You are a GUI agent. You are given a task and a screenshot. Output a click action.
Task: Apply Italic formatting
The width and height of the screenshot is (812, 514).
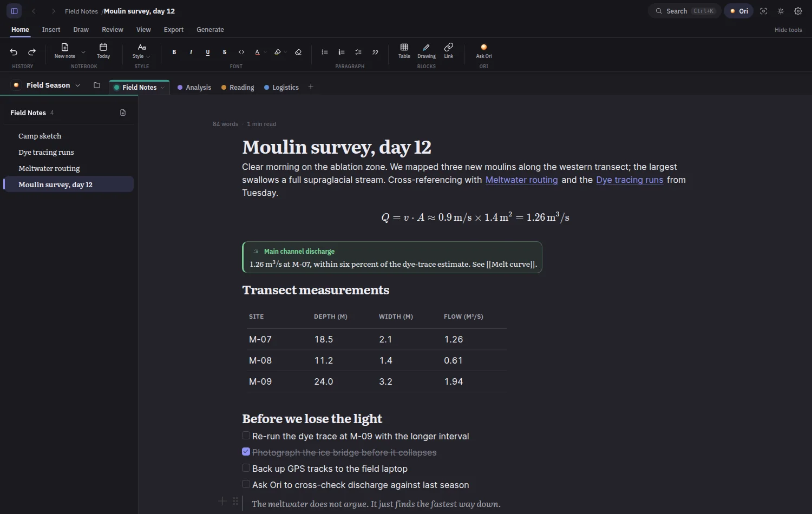(191, 52)
